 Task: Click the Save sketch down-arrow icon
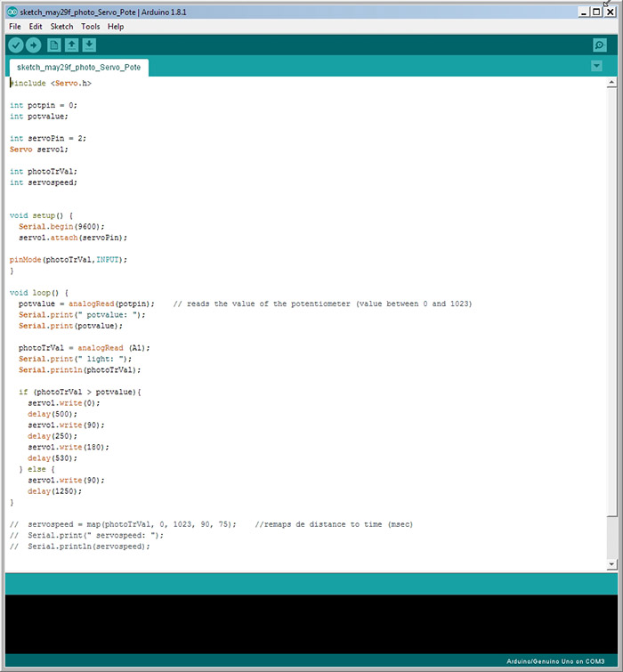coord(89,45)
